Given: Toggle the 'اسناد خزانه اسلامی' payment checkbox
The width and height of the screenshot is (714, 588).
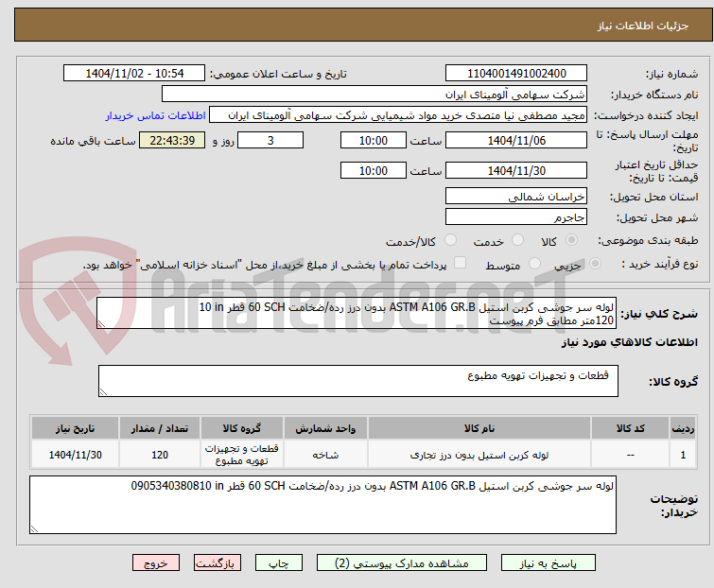Looking at the screenshot, I should (x=460, y=263).
